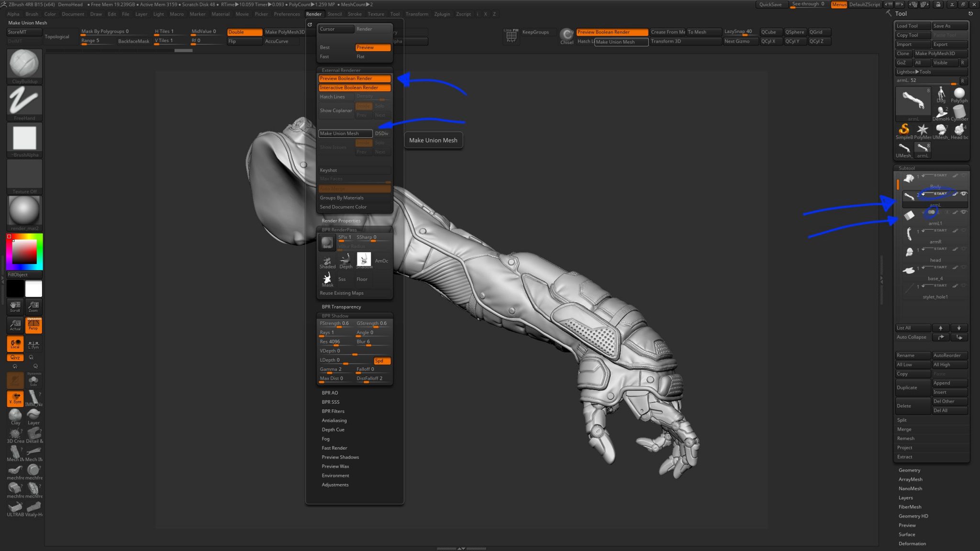Toggle visibility eye on the armL subtool
The width and height of the screenshot is (980, 551).
(x=965, y=194)
